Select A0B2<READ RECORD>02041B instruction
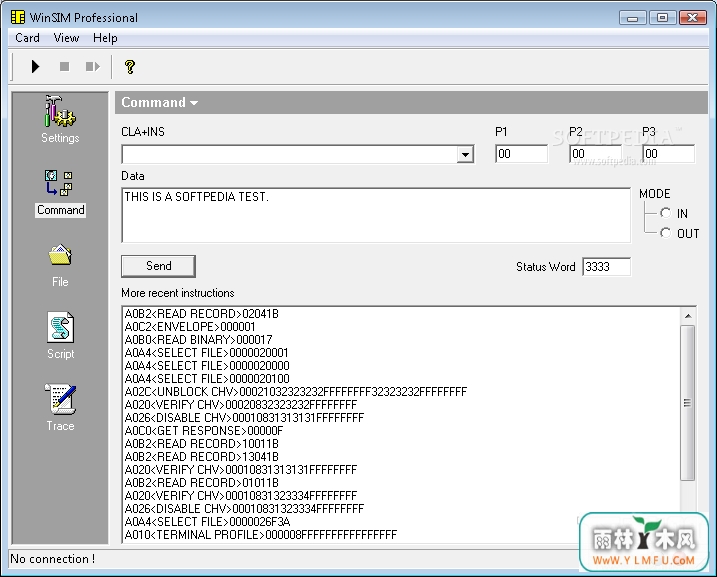 [x=202, y=314]
